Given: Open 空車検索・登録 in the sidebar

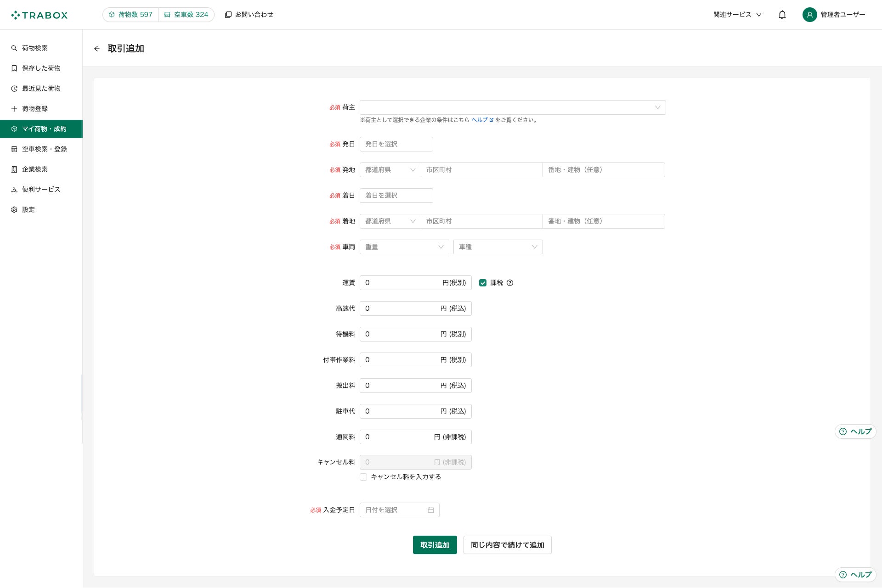Looking at the screenshot, I should (x=44, y=149).
